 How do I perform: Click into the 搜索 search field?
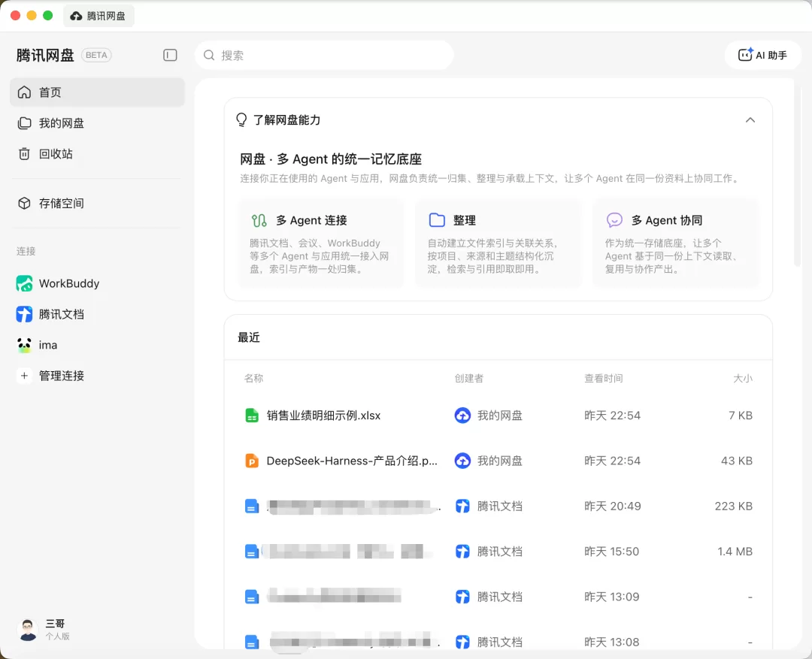324,55
